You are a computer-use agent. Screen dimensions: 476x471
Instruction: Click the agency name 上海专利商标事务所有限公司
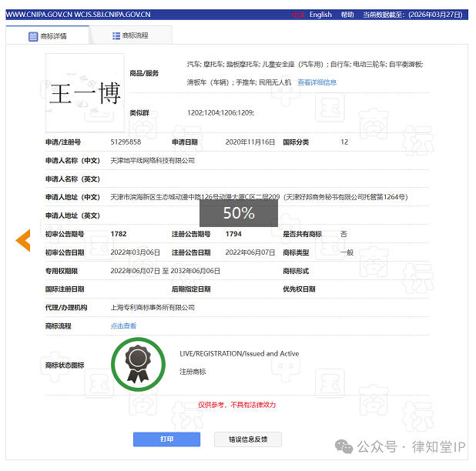[153, 307]
